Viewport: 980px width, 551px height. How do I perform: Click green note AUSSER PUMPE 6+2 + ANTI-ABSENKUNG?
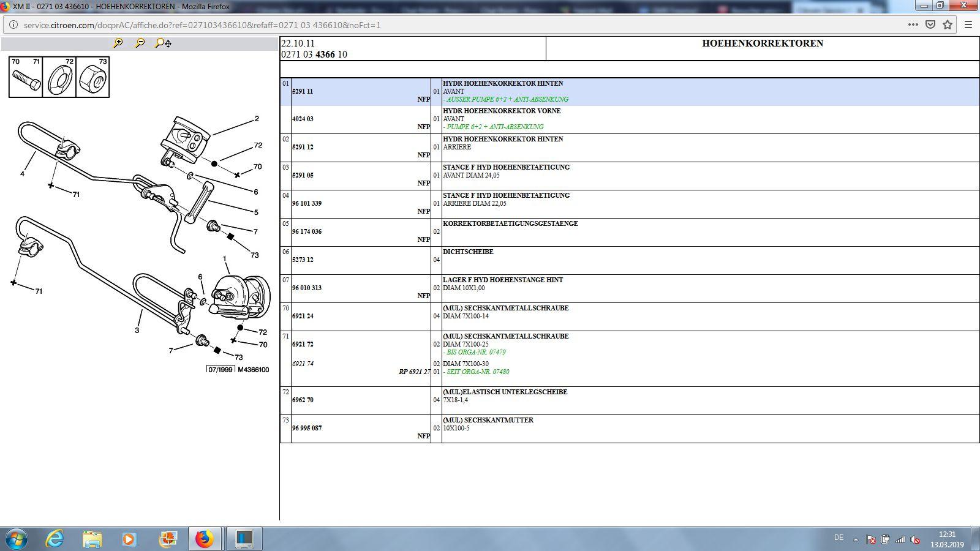pyautogui.click(x=507, y=99)
